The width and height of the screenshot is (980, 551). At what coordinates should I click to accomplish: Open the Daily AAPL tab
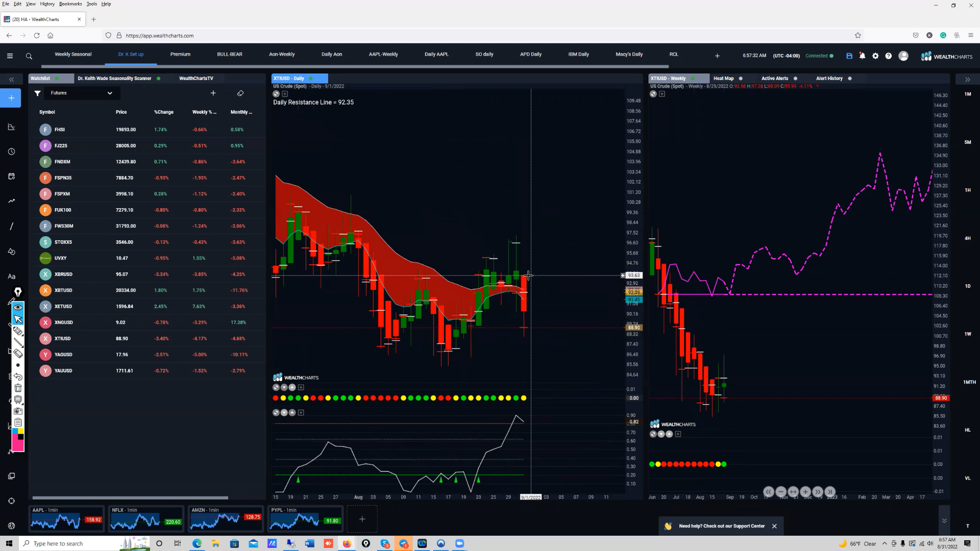[x=436, y=54]
